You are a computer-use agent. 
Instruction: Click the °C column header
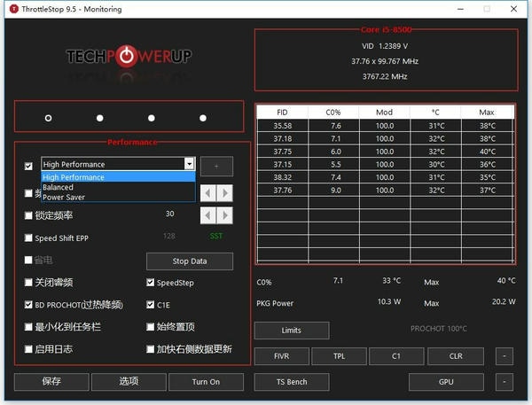[x=435, y=113]
